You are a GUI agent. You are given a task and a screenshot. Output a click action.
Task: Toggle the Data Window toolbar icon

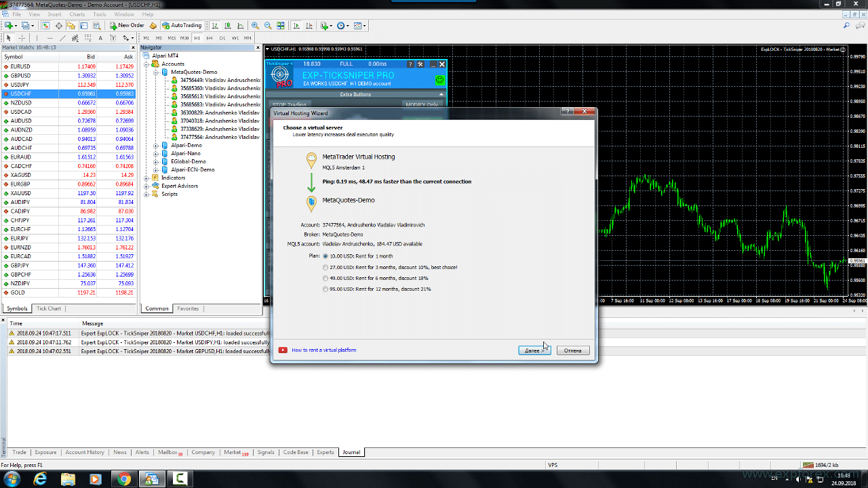(x=59, y=26)
